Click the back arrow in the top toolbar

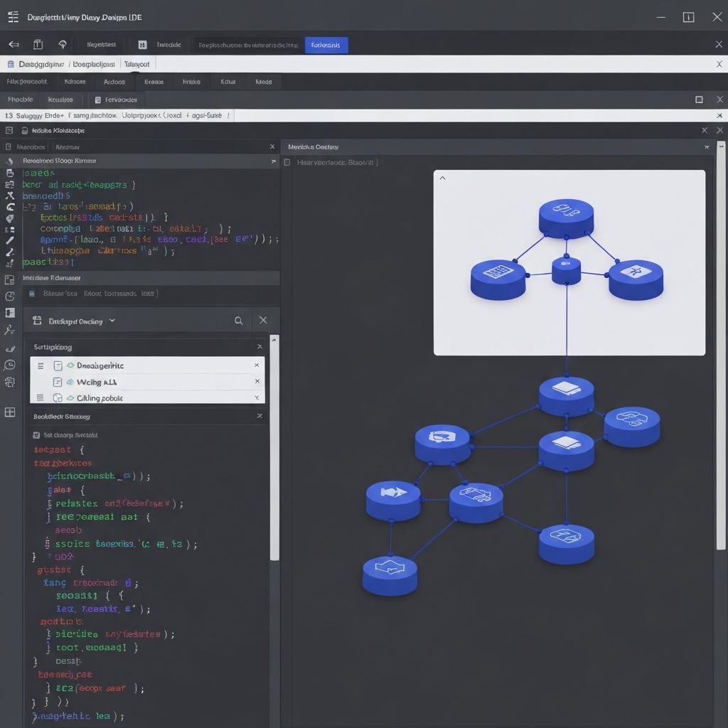[x=14, y=45]
